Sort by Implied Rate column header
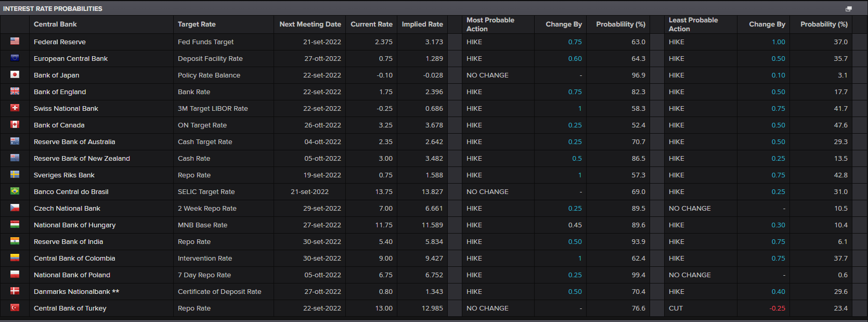Viewport: 868px width, 322px height. [x=422, y=24]
